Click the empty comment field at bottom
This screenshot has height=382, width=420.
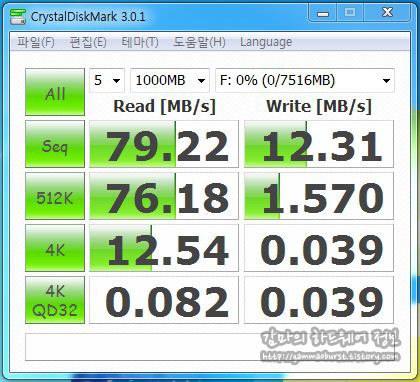point(210,347)
